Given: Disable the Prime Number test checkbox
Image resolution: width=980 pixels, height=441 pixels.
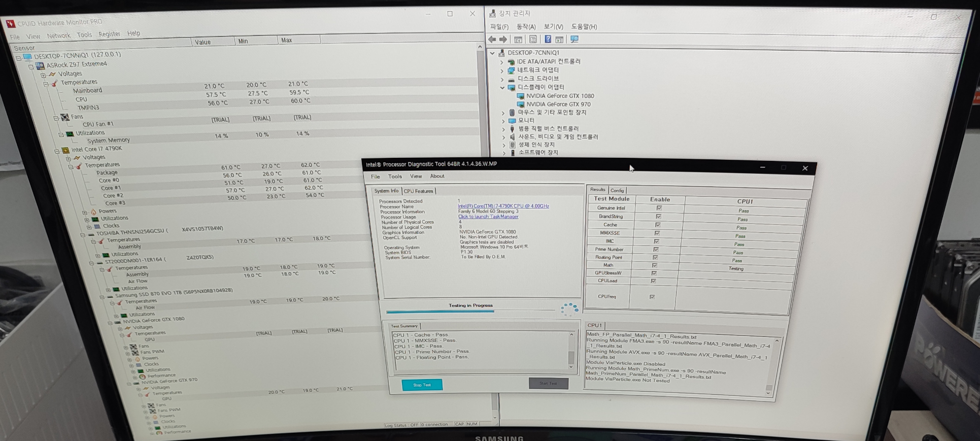Looking at the screenshot, I should click(x=656, y=250).
